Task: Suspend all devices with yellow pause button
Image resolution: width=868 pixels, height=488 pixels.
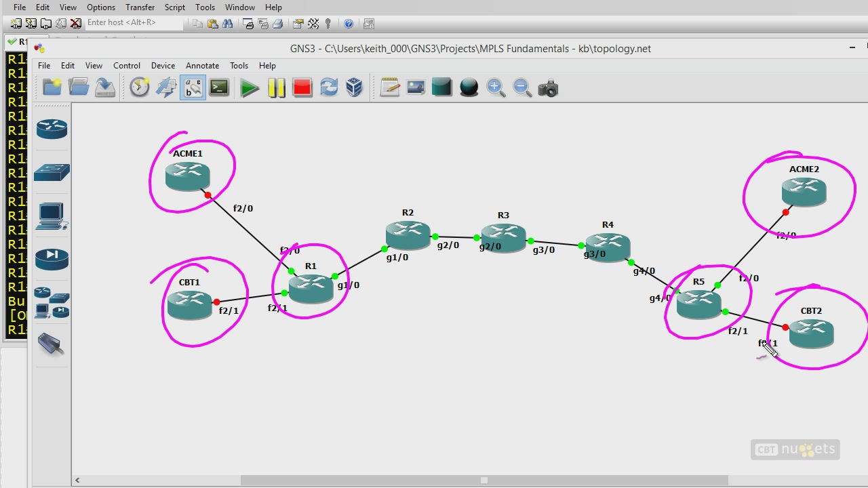Action: pos(276,88)
